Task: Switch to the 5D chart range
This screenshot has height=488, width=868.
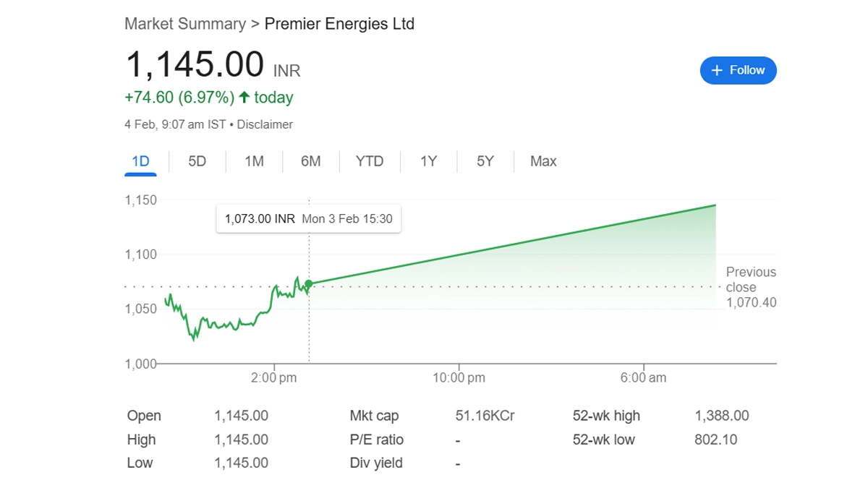Action: point(197,161)
